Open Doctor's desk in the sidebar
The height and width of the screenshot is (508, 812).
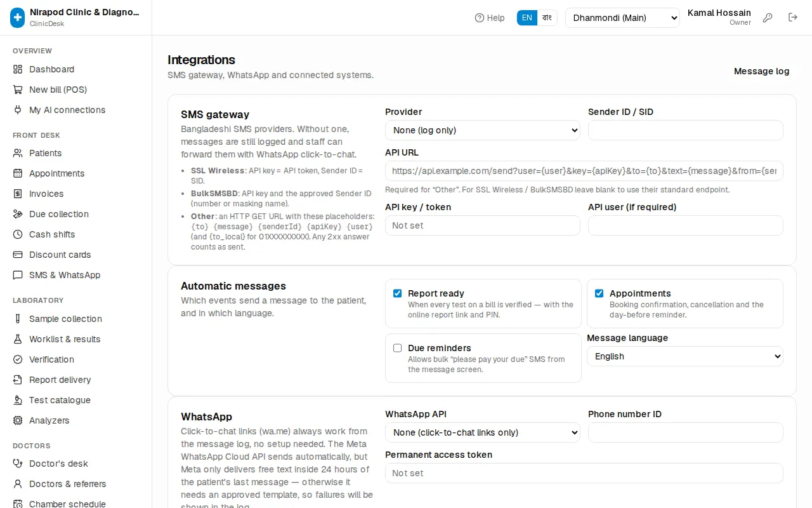(x=76, y=464)
